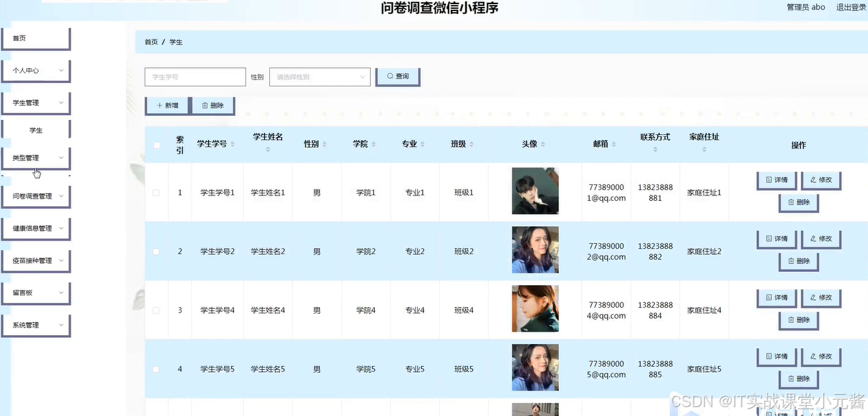This screenshot has width=868, height=416.
Task: Select the header select-all checkbox
Action: [157, 145]
